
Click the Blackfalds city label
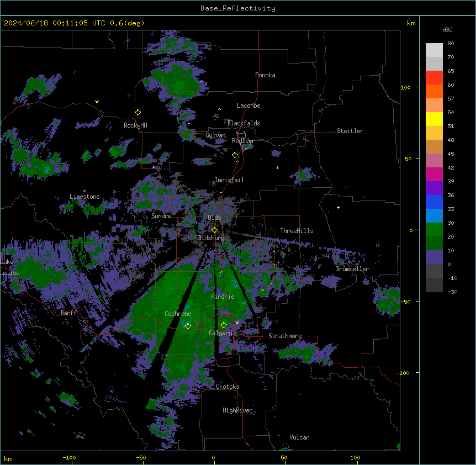[244, 123]
